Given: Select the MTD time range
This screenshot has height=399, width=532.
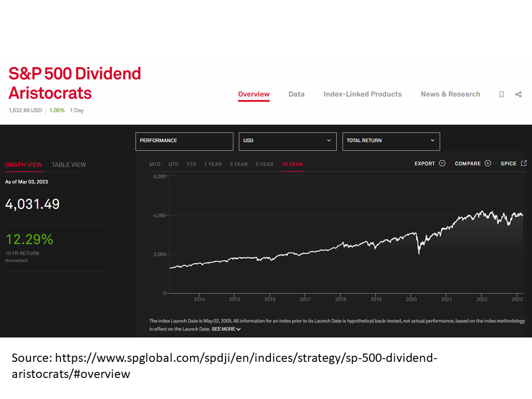Looking at the screenshot, I should point(155,164).
